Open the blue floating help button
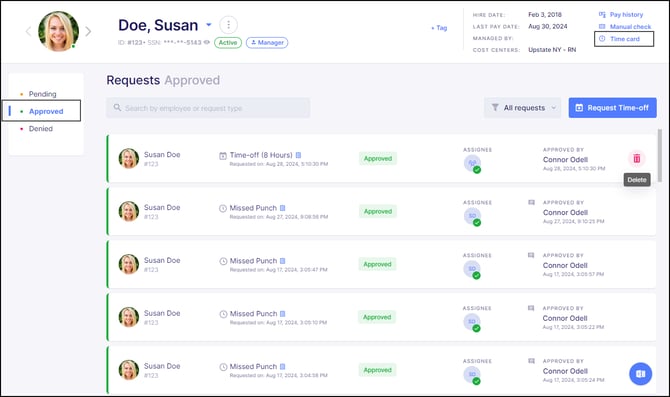This screenshot has height=397, width=670. click(641, 374)
